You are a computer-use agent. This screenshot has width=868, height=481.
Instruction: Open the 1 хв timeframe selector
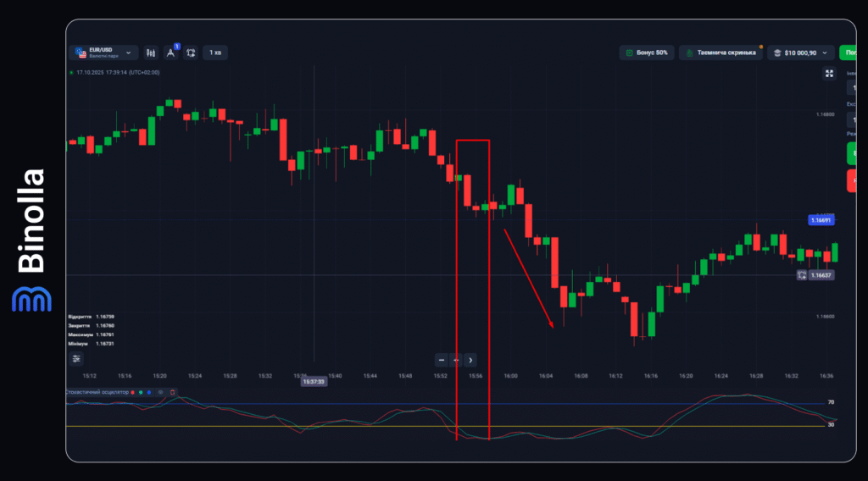pyautogui.click(x=215, y=53)
